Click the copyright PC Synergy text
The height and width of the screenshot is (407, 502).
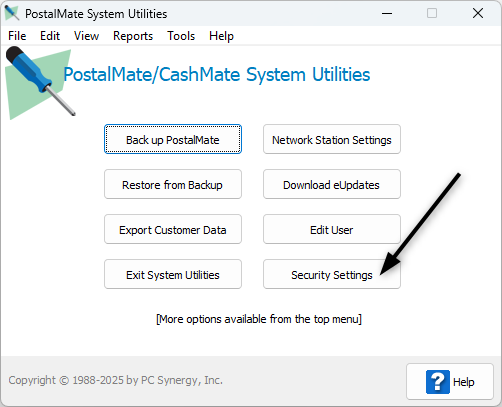pos(116,380)
